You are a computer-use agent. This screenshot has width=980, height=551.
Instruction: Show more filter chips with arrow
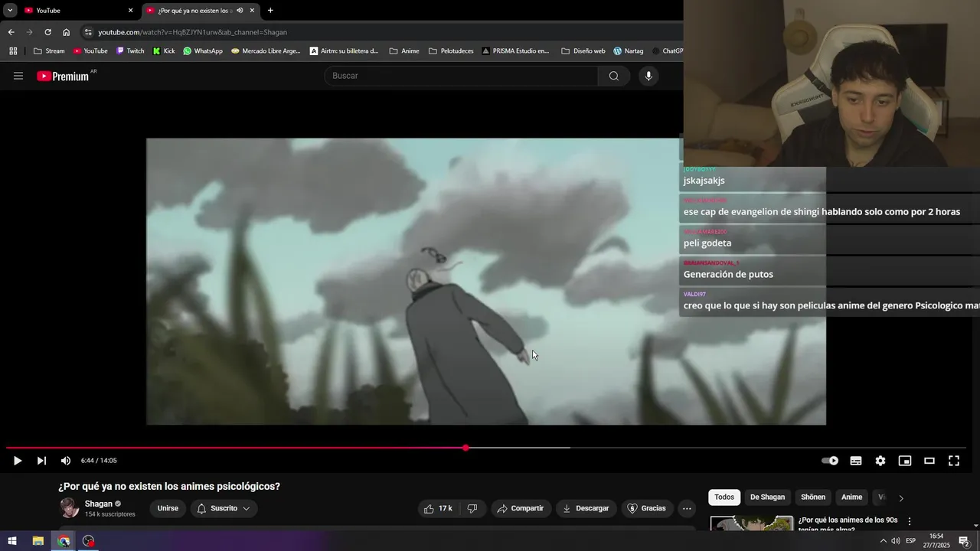click(x=901, y=498)
